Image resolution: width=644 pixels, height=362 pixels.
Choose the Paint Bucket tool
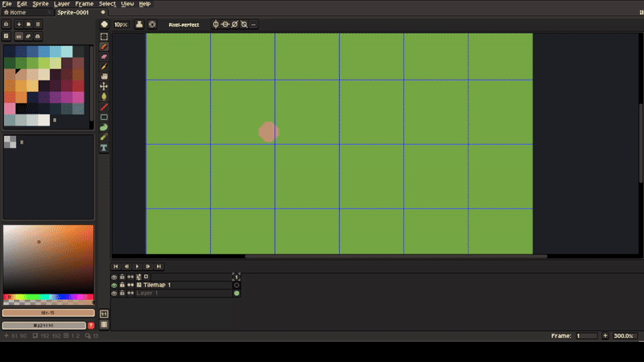[104, 97]
